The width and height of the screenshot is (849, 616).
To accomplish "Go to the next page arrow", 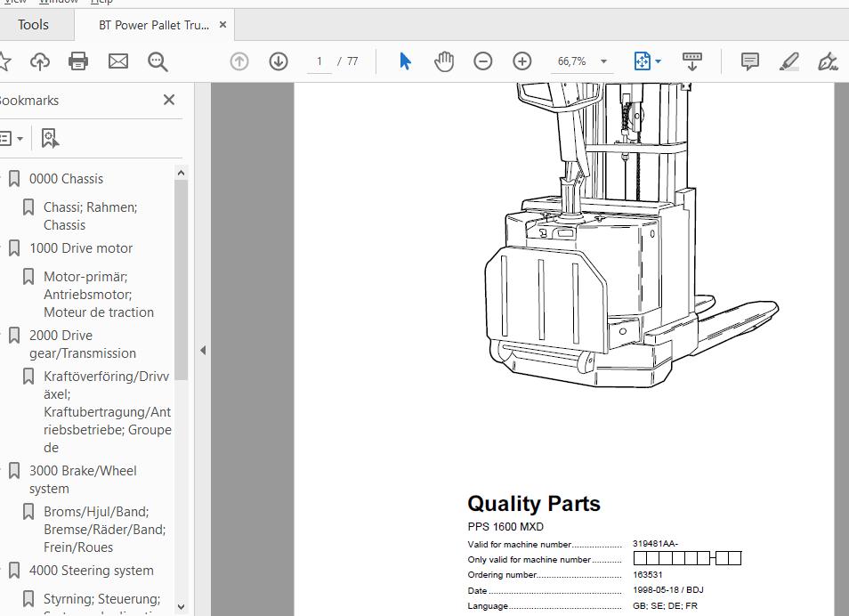I will point(279,61).
